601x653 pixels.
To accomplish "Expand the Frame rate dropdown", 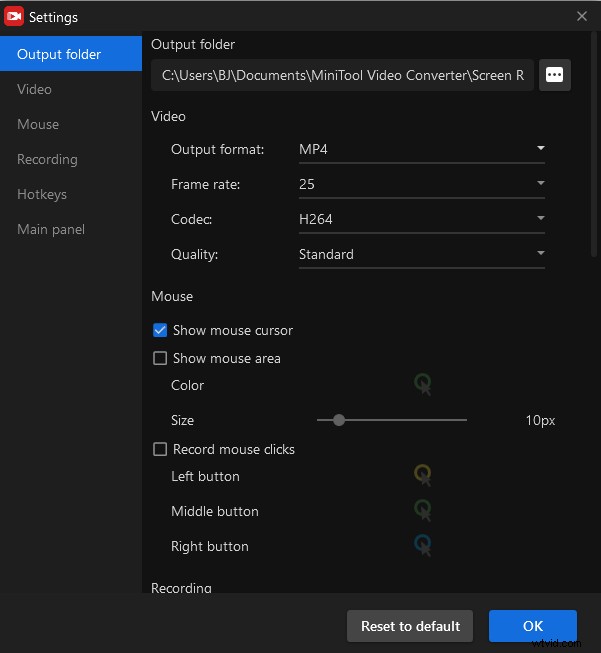I will coord(421,184).
